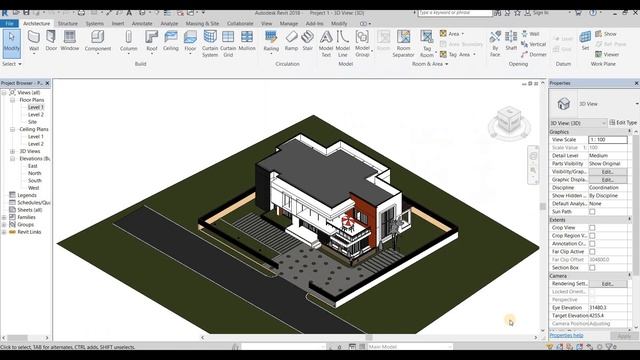Enable the Annotation Crop checkbox
Image resolution: width=640 pixels, height=360 pixels.
[592, 244]
